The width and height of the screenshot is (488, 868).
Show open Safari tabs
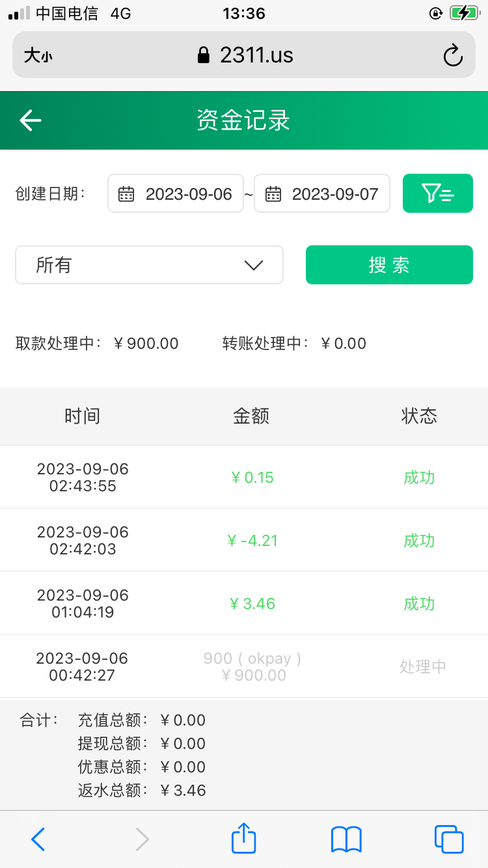448,839
